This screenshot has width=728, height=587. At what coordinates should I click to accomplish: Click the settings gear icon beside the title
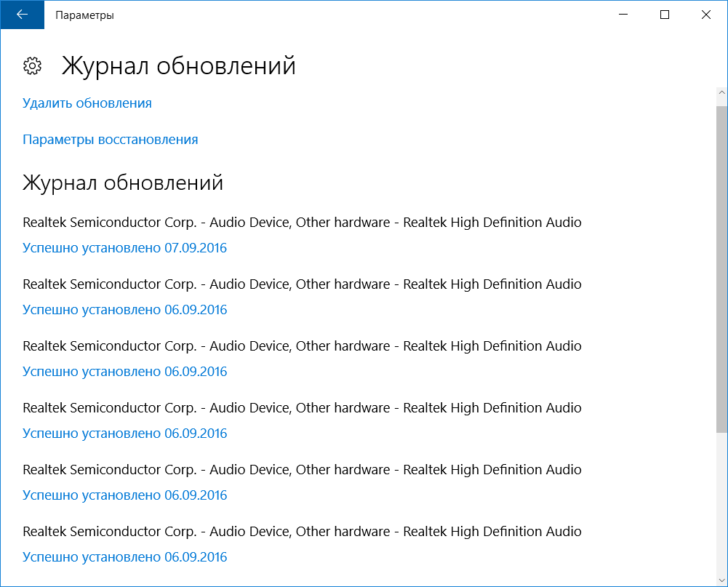point(32,66)
